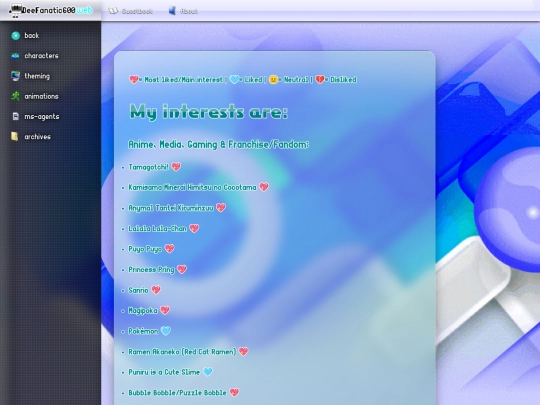Select the 'Tamagotchi!' list item text
540x405 pixels.
point(148,167)
